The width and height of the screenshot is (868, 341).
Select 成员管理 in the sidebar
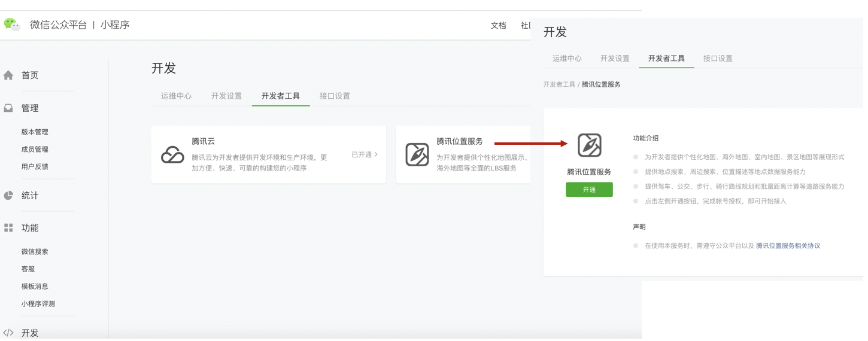(x=35, y=150)
